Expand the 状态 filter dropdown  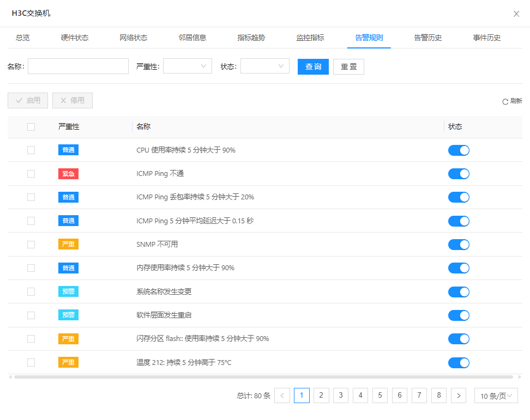point(265,66)
